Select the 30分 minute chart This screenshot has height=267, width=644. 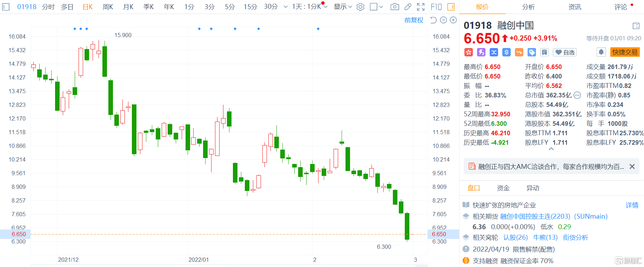[x=271, y=7]
